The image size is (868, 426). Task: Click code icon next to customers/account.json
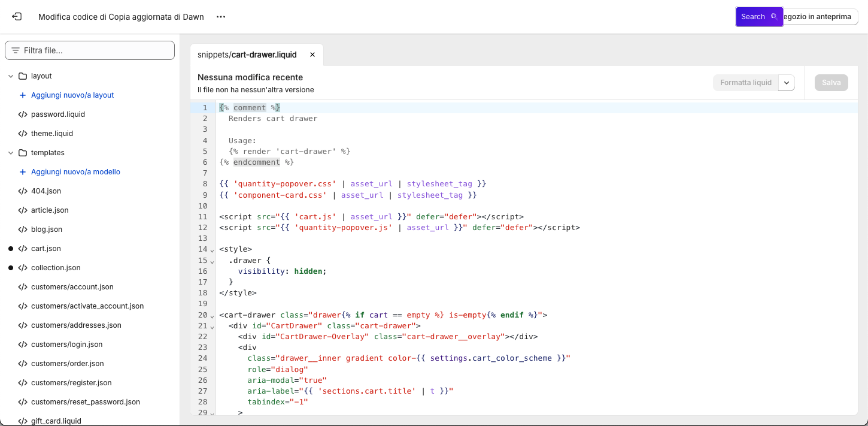point(23,287)
